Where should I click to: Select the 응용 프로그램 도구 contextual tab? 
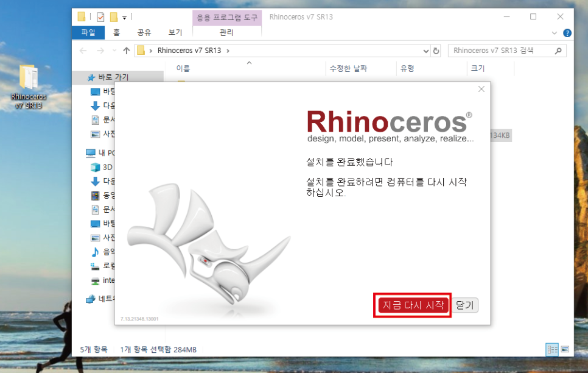(x=227, y=17)
